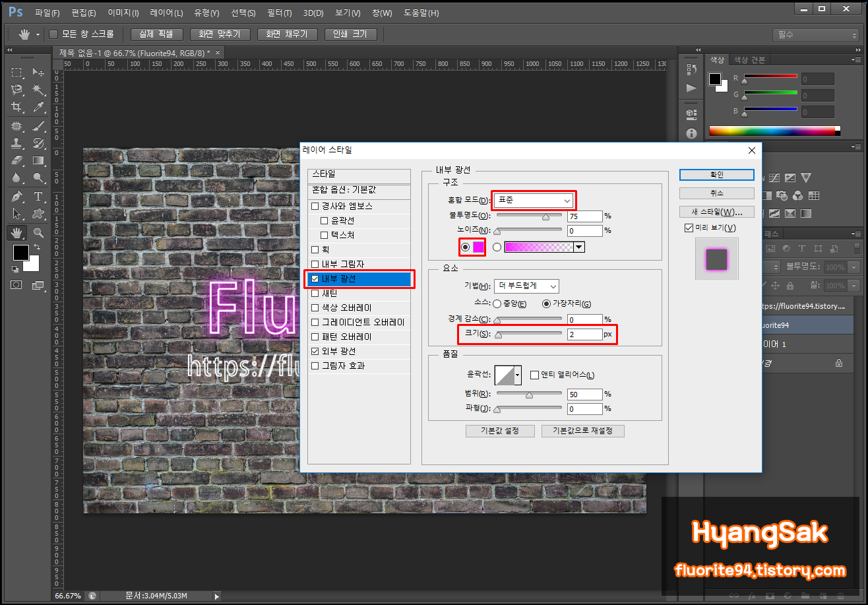Click the 새 스타일 button
The image size is (868, 605).
717,212
